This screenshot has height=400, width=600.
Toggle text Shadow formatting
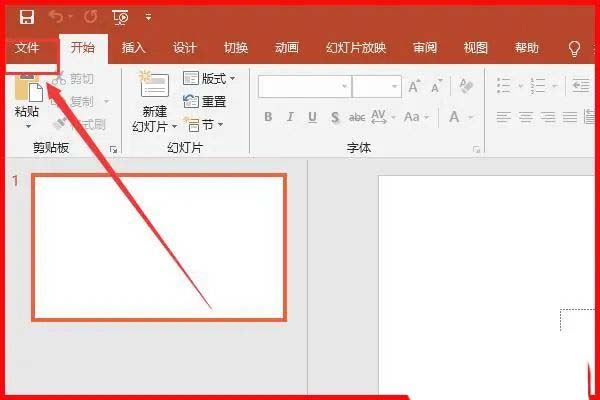tap(335, 117)
